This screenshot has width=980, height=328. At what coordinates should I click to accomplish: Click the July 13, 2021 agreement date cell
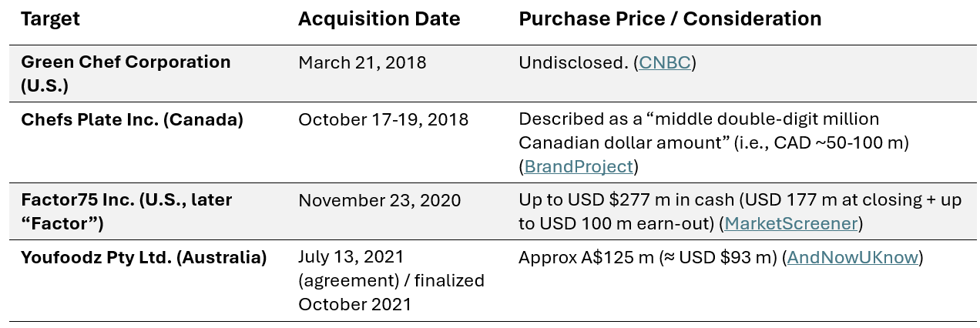(x=351, y=257)
